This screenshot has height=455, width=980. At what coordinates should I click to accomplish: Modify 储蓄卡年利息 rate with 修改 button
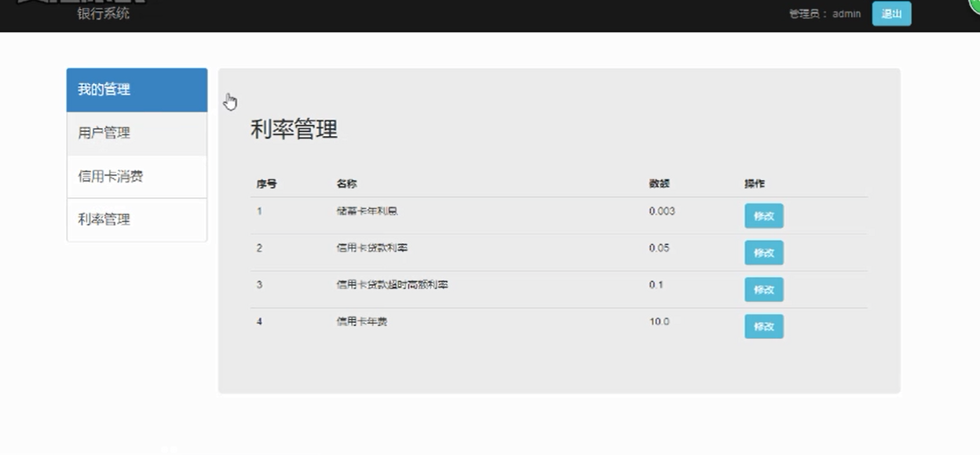[x=763, y=216]
